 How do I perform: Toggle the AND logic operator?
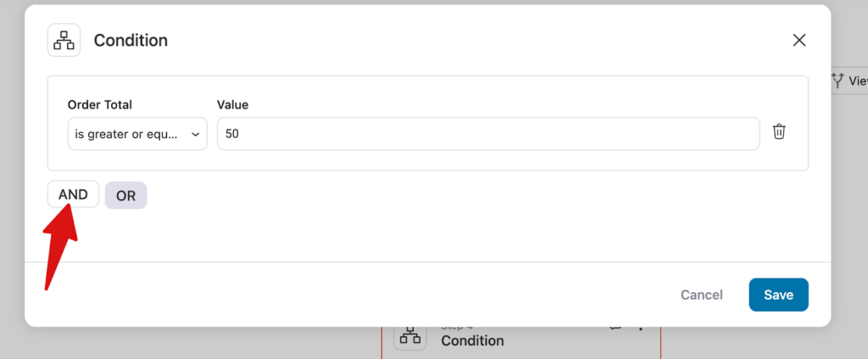(x=73, y=195)
